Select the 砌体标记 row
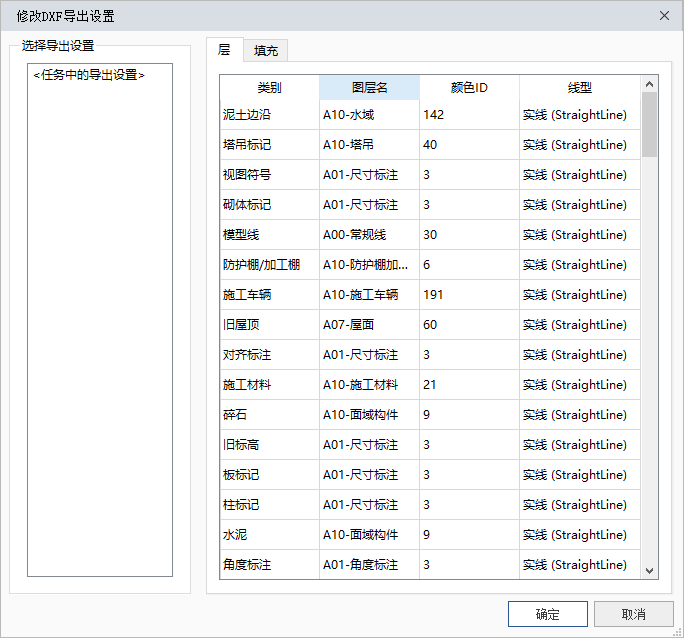Viewport: 684px width, 638px height. pos(430,205)
